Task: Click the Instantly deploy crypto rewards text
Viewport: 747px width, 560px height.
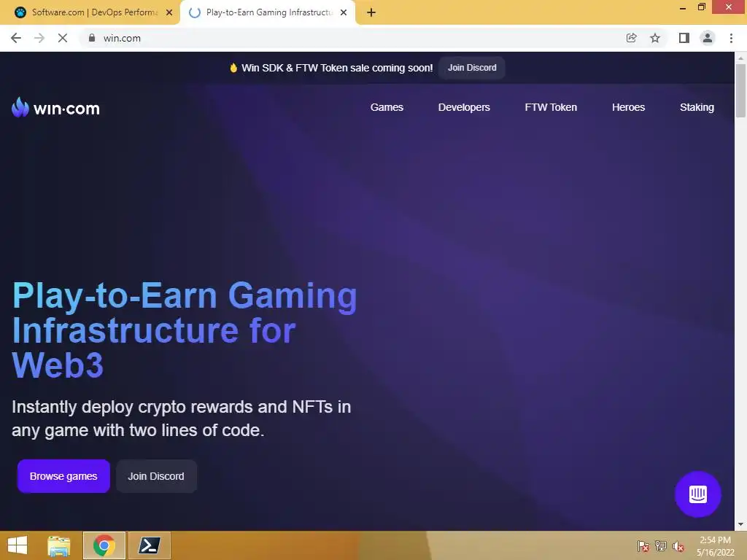Action: [x=182, y=419]
